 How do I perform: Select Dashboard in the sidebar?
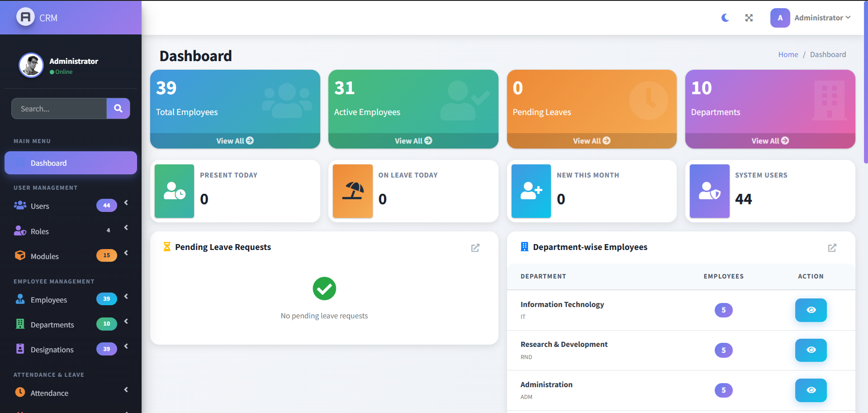click(x=48, y=163)
